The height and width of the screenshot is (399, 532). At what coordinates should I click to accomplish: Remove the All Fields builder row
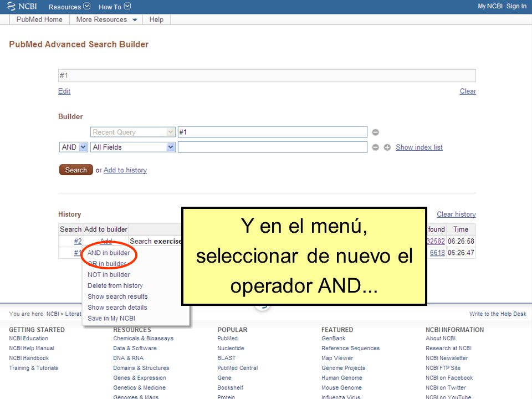click(x=375, y=147)
